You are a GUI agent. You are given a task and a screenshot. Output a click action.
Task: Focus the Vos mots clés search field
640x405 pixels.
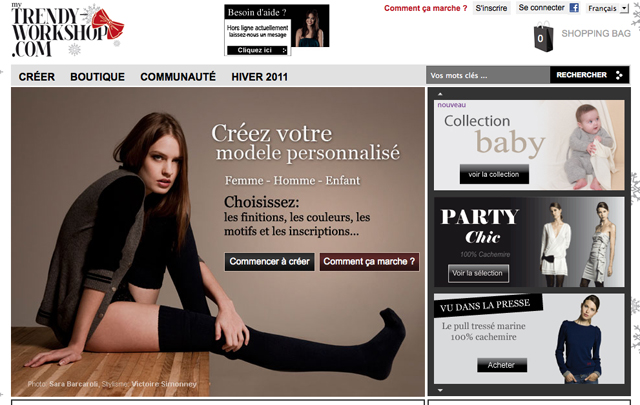(x=488, y=75)
